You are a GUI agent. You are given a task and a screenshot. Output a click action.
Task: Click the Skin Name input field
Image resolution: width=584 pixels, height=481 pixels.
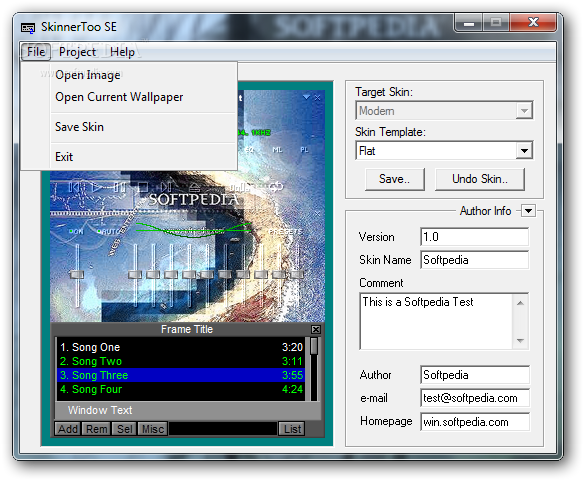[474, 260]
